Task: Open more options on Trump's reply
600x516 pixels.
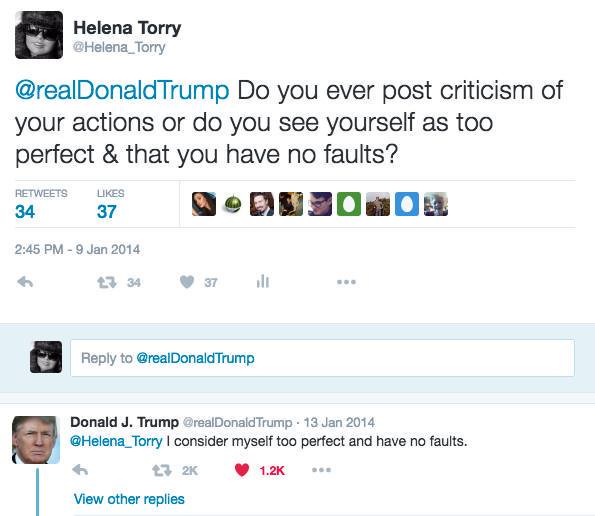Action: pos(321,470)
